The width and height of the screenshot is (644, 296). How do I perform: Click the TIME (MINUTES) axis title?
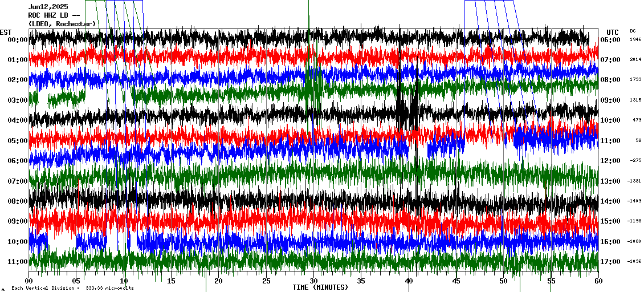click(320, 287)
